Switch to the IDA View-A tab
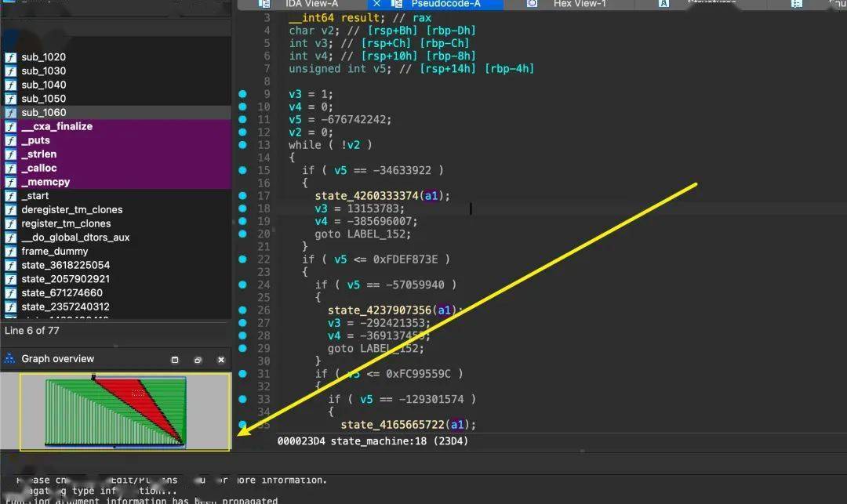The height and width of the screenshot is (504, 847). pyautogui.click(x=311, y=4)
